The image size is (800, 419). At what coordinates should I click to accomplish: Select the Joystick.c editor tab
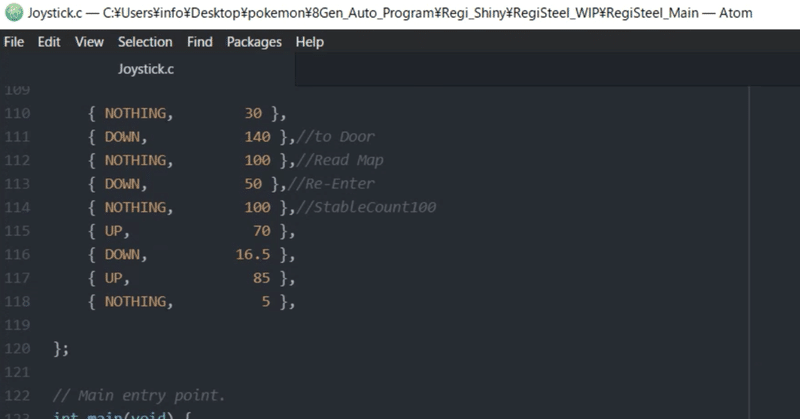(x=146, y=69)
